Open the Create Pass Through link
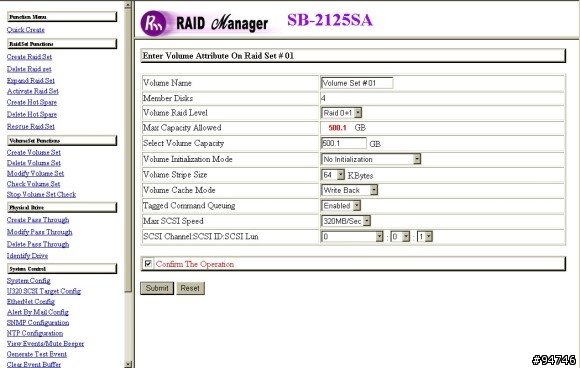The height and width of the screenshot is (368, 580). coord(38,220)
